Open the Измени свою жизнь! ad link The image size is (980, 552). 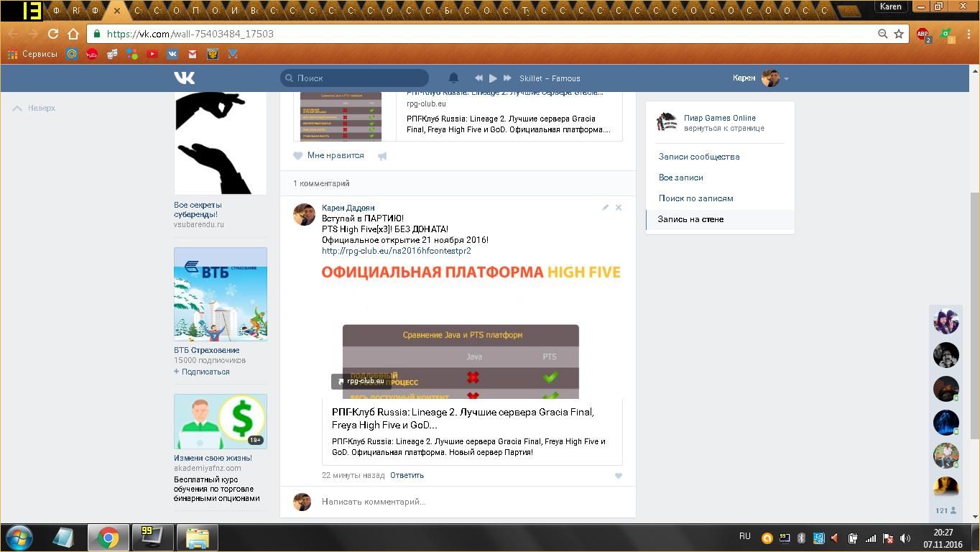213,458
